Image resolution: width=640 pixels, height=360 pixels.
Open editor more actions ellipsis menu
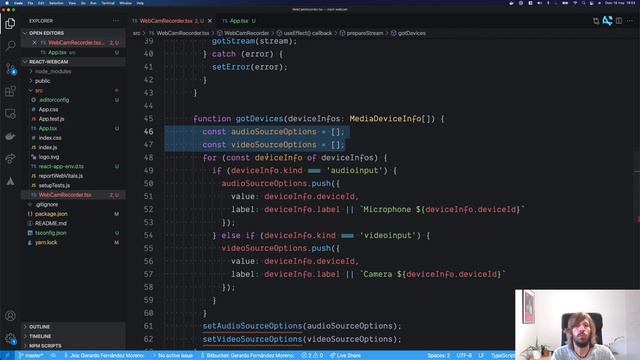point(630,21)
